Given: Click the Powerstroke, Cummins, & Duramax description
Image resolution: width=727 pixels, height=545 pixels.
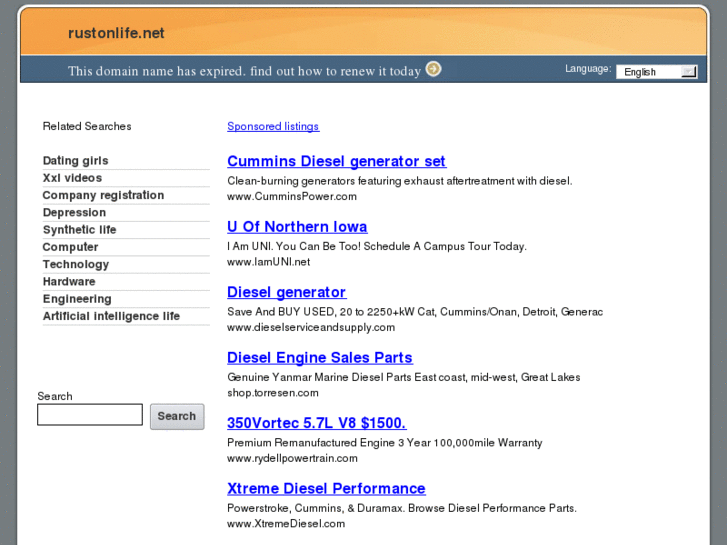Looking at the screenshot, I should pos(402,508).
